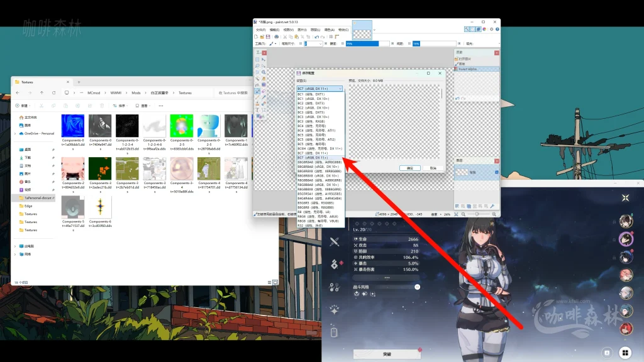
Task: Click the Redo arrow in paint.net toolbar
Action: pos(323,36)
